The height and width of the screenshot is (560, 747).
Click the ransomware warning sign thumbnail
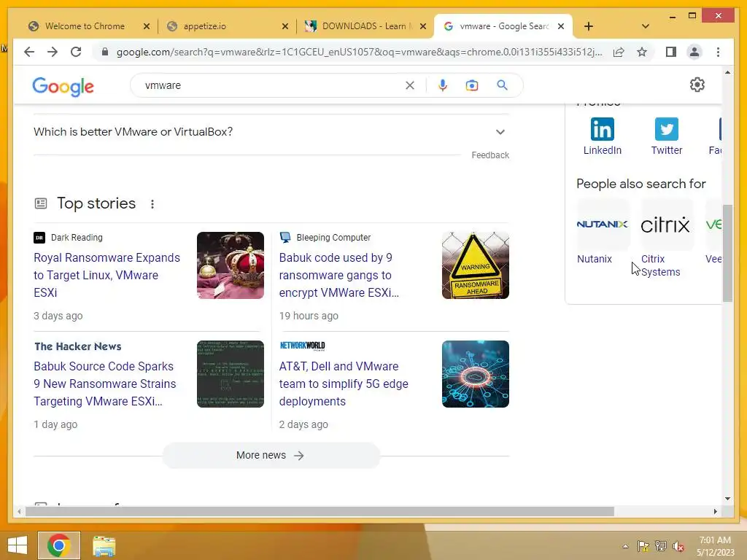click(476, 265)
